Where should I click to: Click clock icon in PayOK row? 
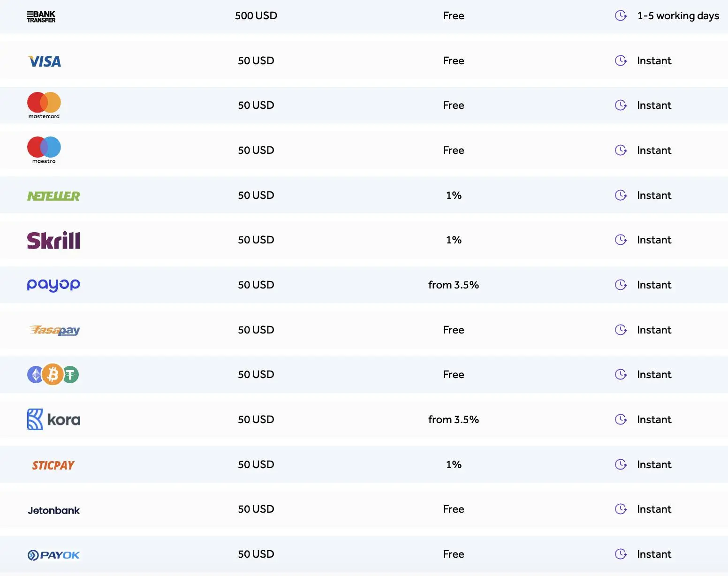tap(621, 554)
